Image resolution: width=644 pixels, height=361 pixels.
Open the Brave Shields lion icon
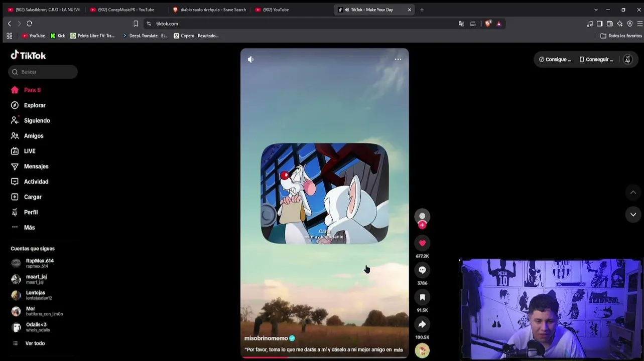pos(488,24)
